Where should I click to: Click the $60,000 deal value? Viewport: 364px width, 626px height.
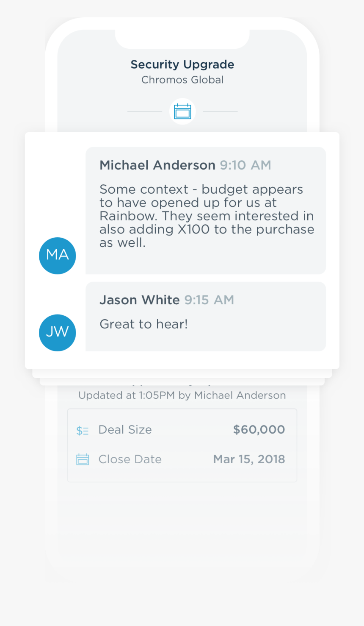pos(259,430)
